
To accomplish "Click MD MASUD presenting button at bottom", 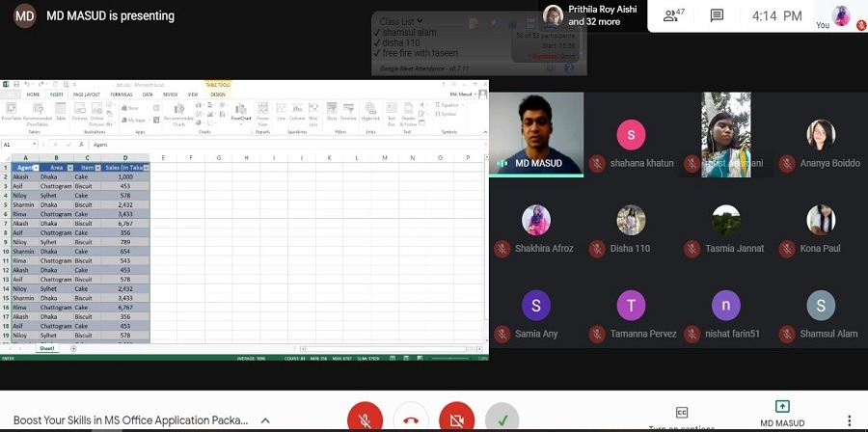I will (781, 414).
